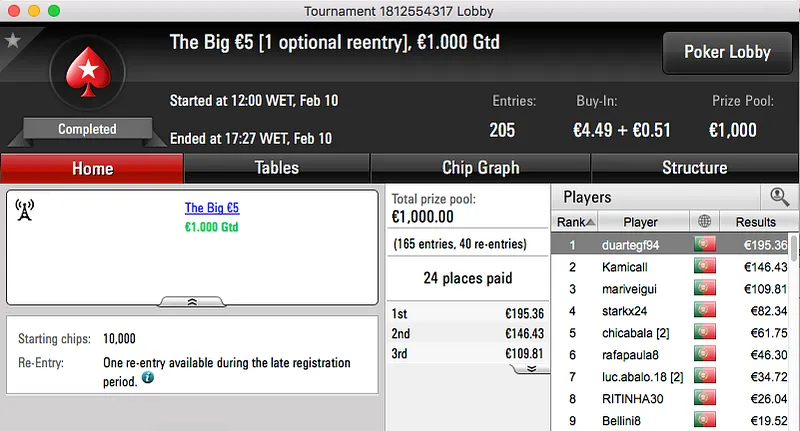Sort by the Results column header

(x=755, y=221)
